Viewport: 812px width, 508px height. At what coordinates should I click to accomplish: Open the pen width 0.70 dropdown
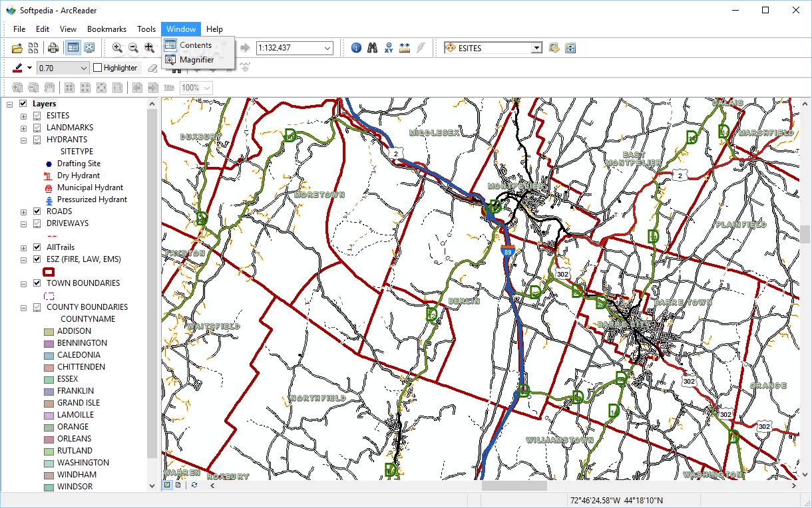(x=83, y=68)
